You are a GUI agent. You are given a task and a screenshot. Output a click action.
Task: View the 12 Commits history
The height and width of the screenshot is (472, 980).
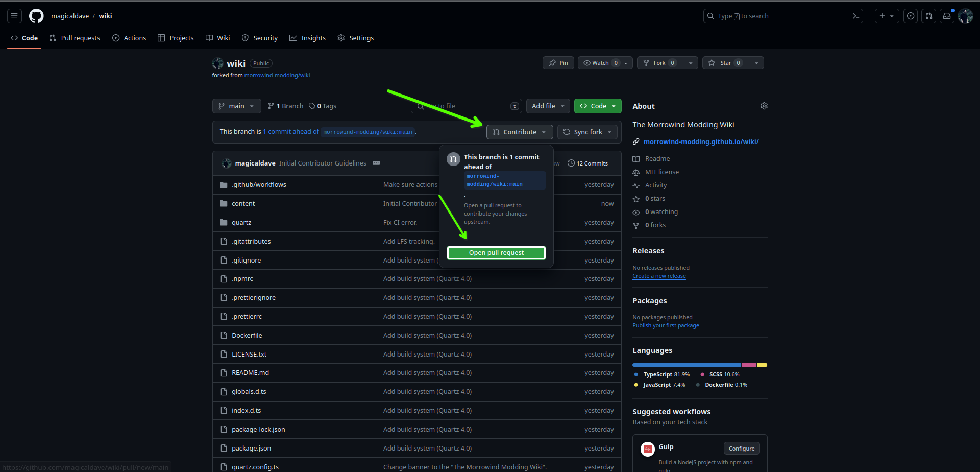[x=587, y=163]
